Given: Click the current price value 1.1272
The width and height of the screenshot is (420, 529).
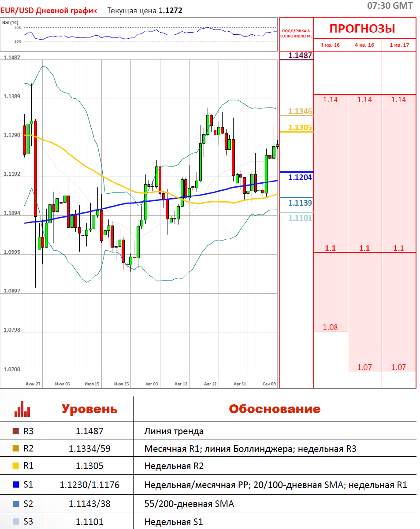Looking at the screenshot, I should [x=171, y=11].
